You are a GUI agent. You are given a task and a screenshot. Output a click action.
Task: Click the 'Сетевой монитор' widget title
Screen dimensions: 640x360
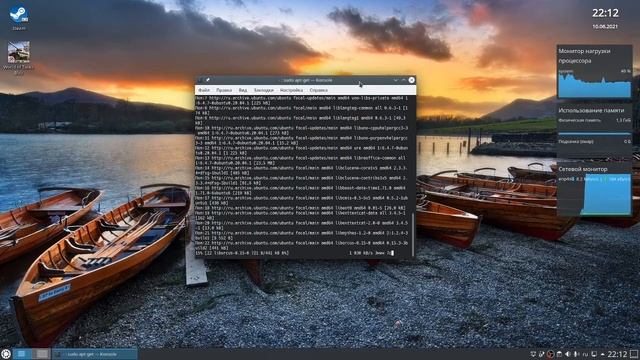click(x=583, y=169)
